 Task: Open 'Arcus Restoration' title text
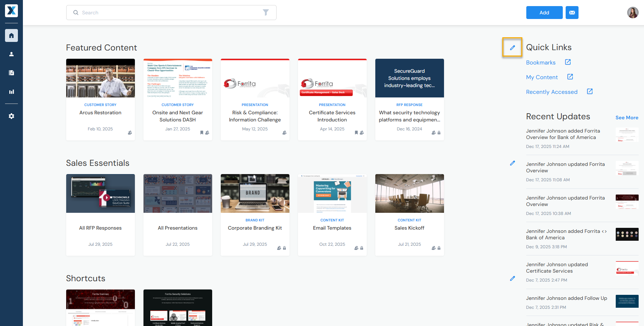pyautogui.click(x=101, y=112)
